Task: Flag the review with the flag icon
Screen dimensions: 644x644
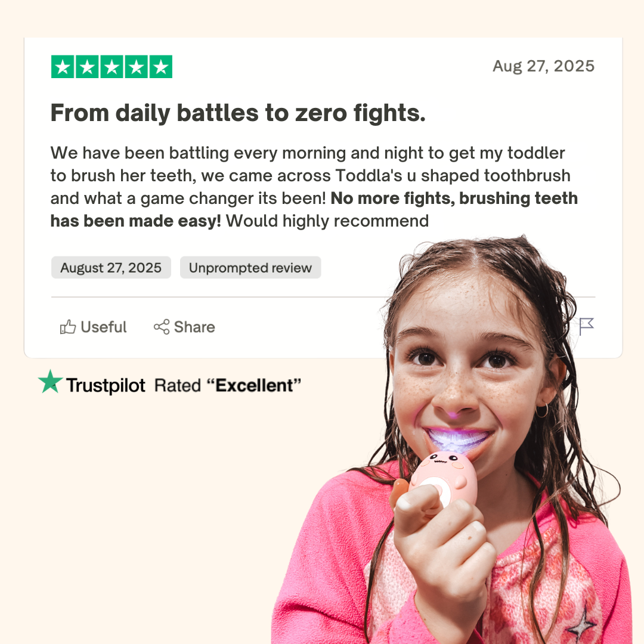Action: pyautogui.click(x=587, y=326)
